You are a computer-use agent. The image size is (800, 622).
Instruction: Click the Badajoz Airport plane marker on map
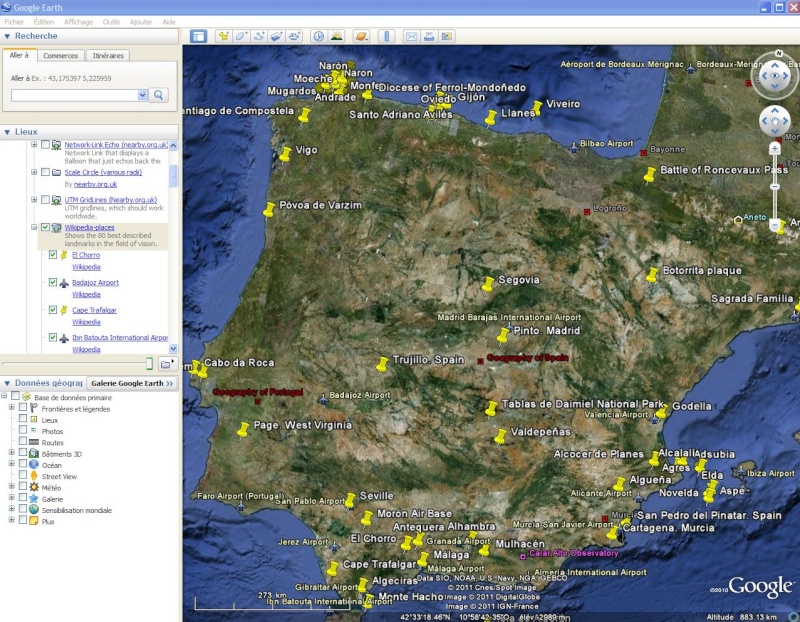323,399
